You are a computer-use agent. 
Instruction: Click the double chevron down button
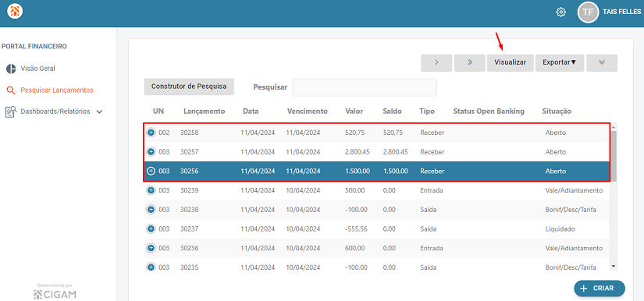tap(602, 62)
